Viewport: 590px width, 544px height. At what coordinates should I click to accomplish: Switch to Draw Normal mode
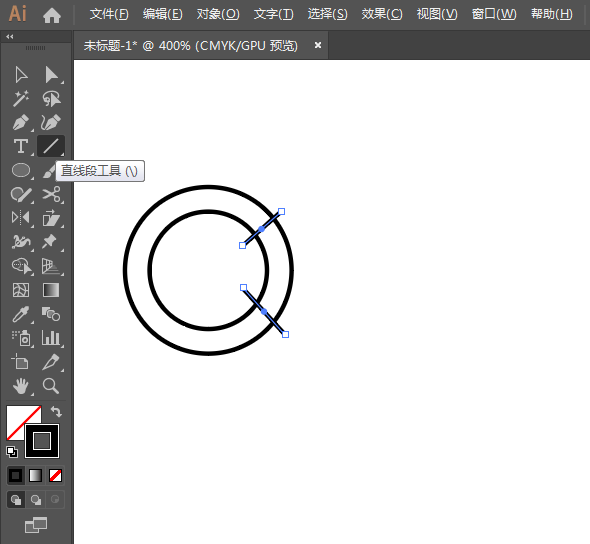pyautogui.click(x=16, y=500)
